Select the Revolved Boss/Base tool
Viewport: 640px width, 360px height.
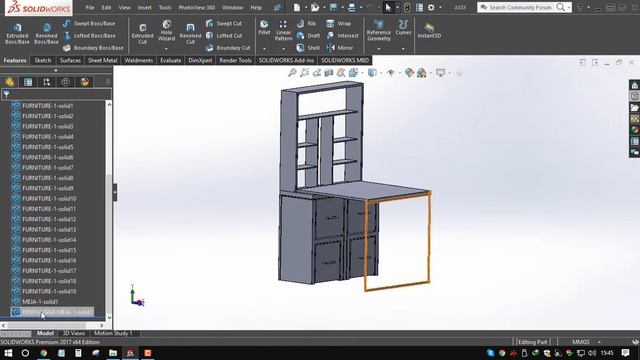(x=46, y=33)
